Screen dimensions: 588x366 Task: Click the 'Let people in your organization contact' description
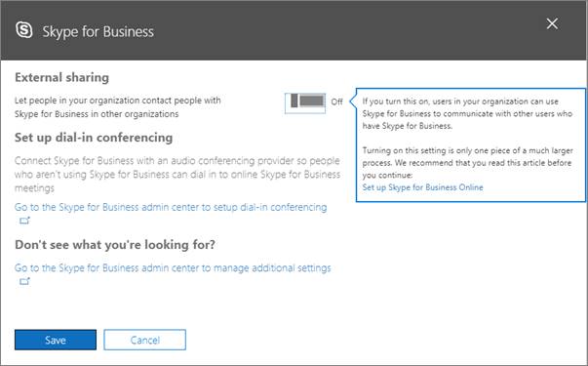(x=118, y=107)
